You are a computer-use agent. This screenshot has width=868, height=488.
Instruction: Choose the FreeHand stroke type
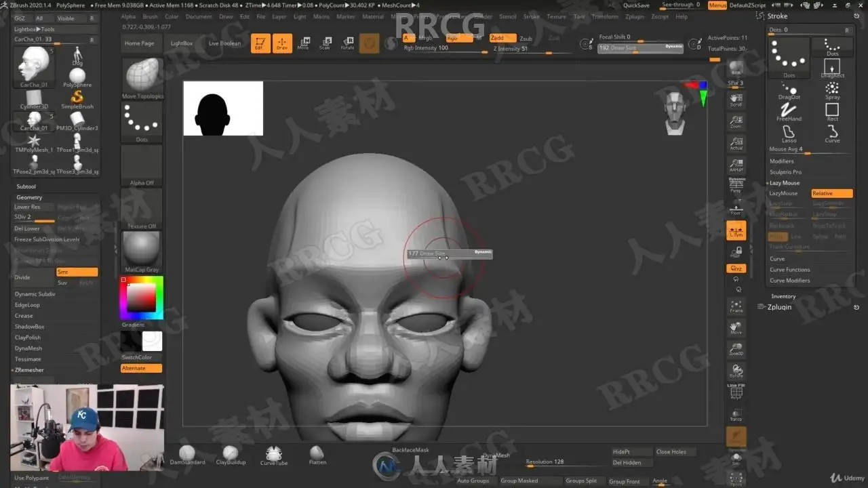click(x=789, y=113)
